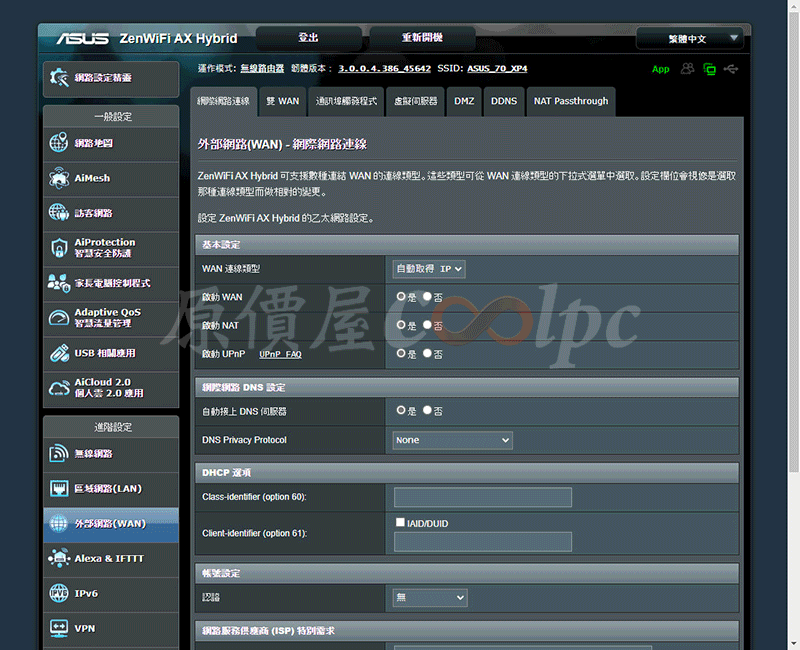Click the IPv6 globe icon
Viewport: 800px width, 650px height.
(x=59, y=593)
